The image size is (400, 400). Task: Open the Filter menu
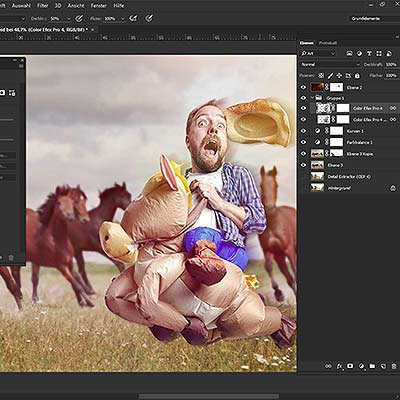coord(42,6)
